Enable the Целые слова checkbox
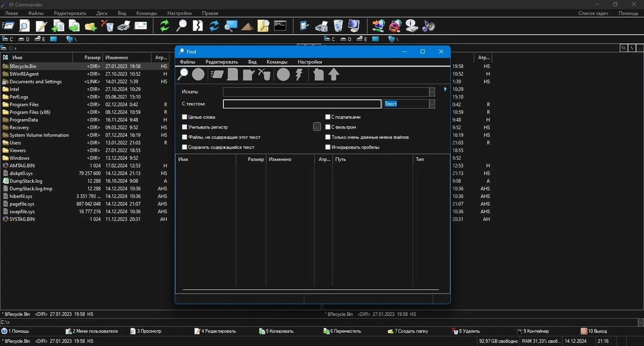 [185, 117]
